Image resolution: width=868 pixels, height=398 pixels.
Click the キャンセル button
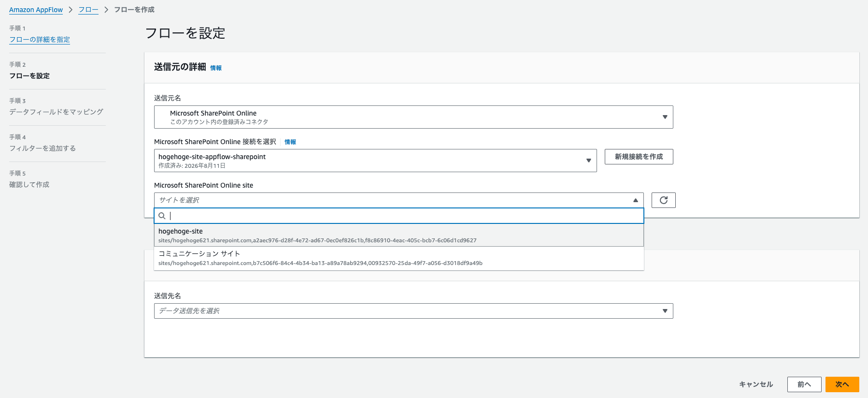pyautogui.click(x=756, y=384)
